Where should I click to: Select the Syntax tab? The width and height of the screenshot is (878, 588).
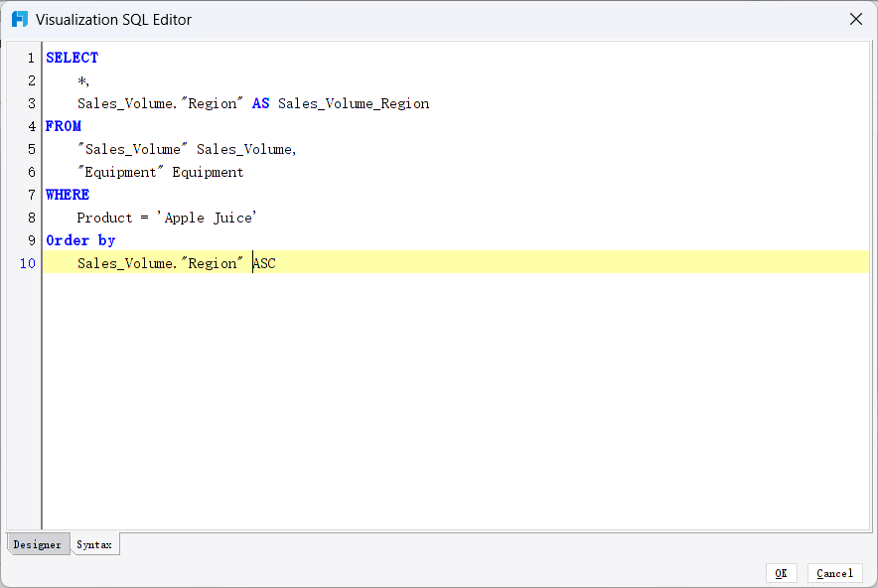[94, 544]
